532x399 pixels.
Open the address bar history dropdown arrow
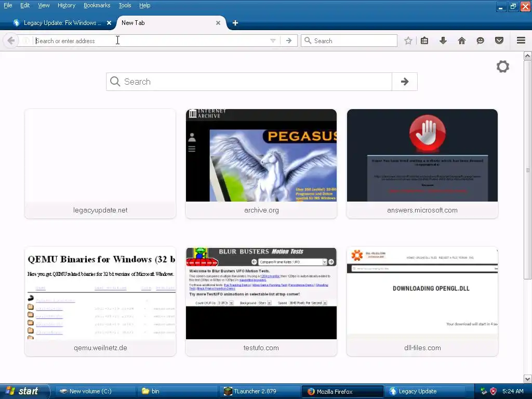pos(273,41)
